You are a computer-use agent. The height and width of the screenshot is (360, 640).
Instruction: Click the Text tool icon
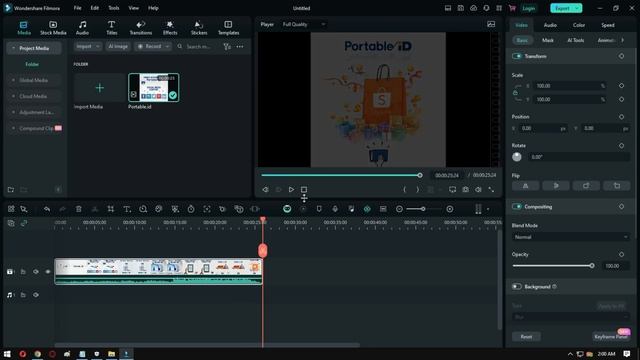pyautogui.click(x=127, y=209)
